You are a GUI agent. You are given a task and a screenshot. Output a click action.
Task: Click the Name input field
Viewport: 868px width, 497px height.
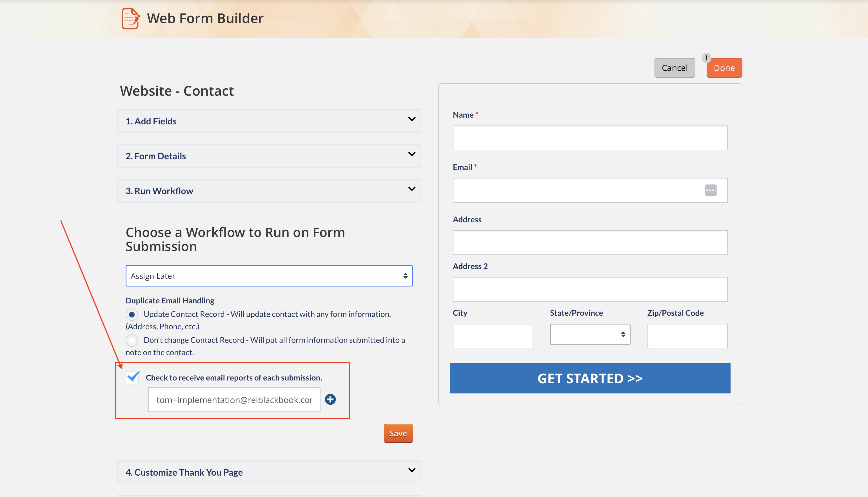(590, 138)
